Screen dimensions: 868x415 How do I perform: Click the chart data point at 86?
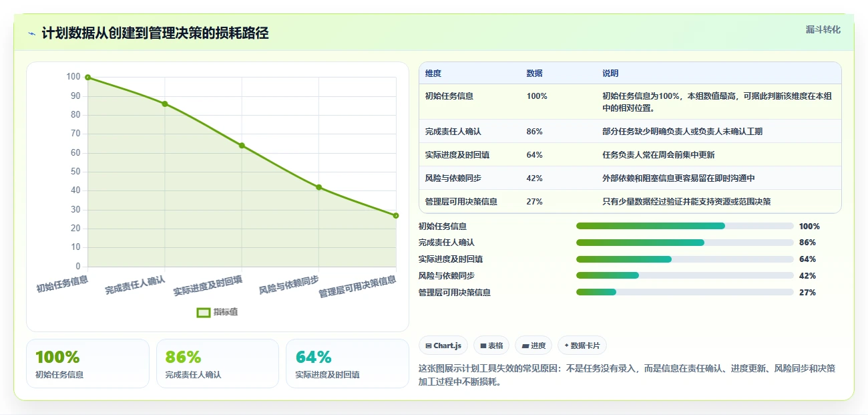(x=165, y=104)
